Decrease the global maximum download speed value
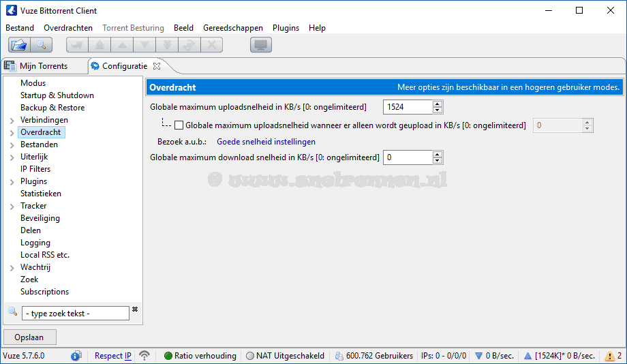The width and height of the screenshot is (627, 364). (x=438, y=160)
